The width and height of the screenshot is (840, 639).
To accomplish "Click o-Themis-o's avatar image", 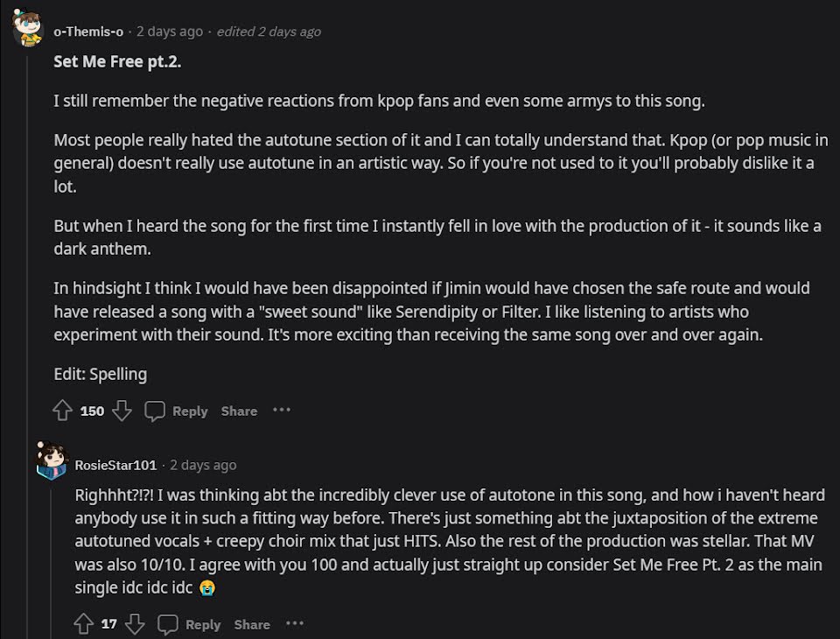I will click(x=28, y=28).
